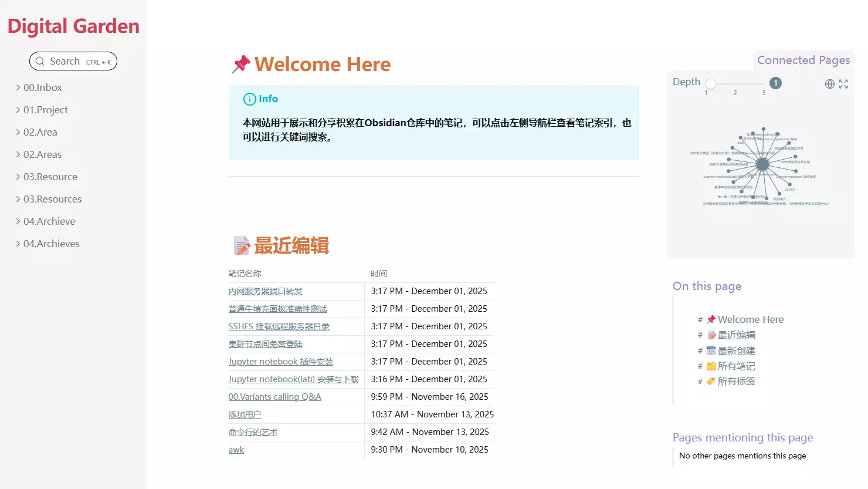The width and height of the screenshot is (868, 489).
Task: Expand the 03.Resources folder
Action: pos(18,199)
